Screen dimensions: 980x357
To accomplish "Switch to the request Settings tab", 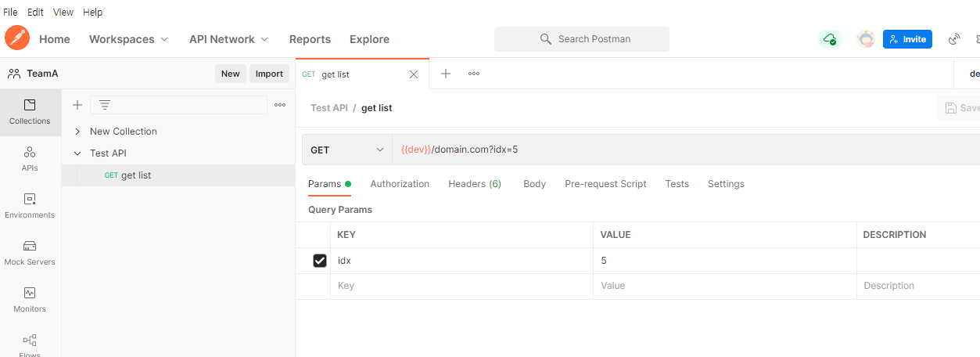I will (726, 184).
